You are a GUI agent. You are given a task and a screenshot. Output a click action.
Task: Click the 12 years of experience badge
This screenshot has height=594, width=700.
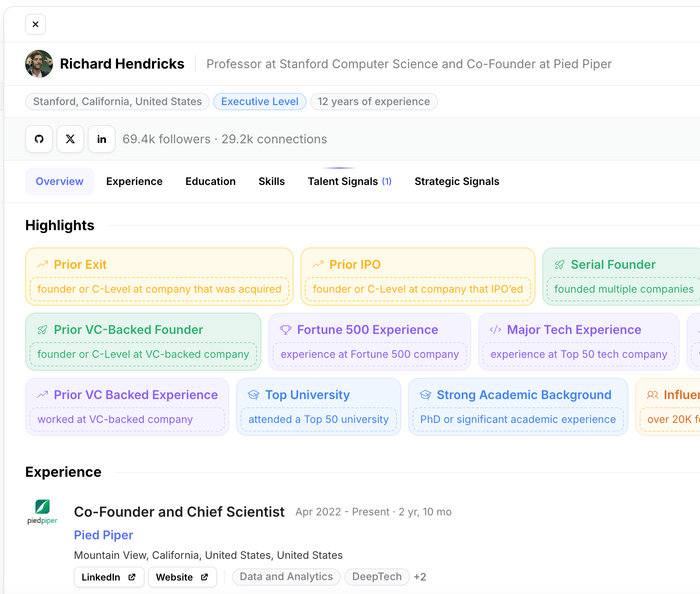373,101
